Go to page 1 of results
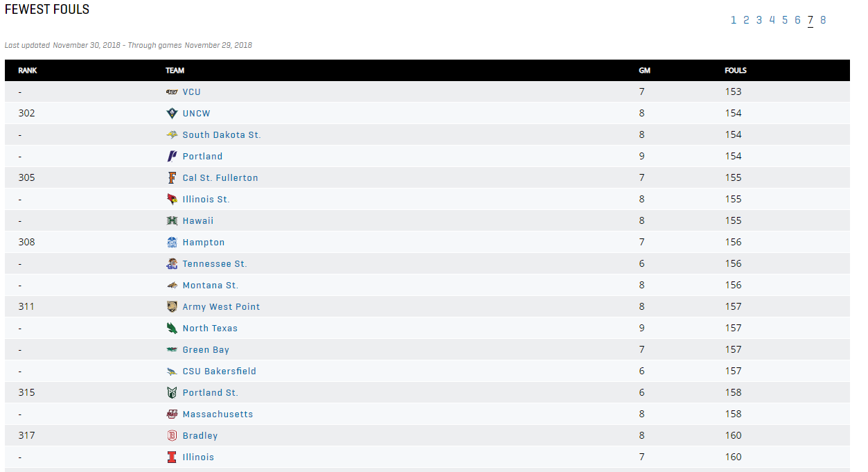Screen dimensions: 868x472 pos(734,20)
